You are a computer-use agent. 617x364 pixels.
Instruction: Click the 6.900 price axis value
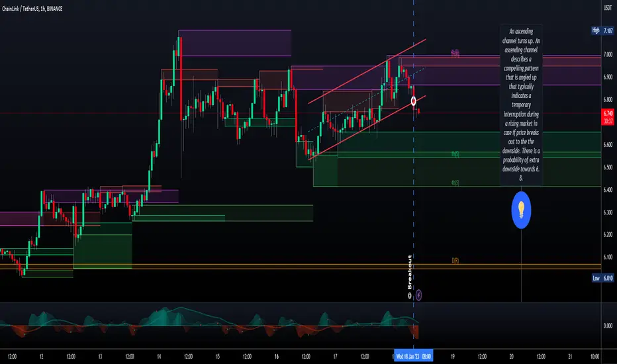(x=608, y=77)
